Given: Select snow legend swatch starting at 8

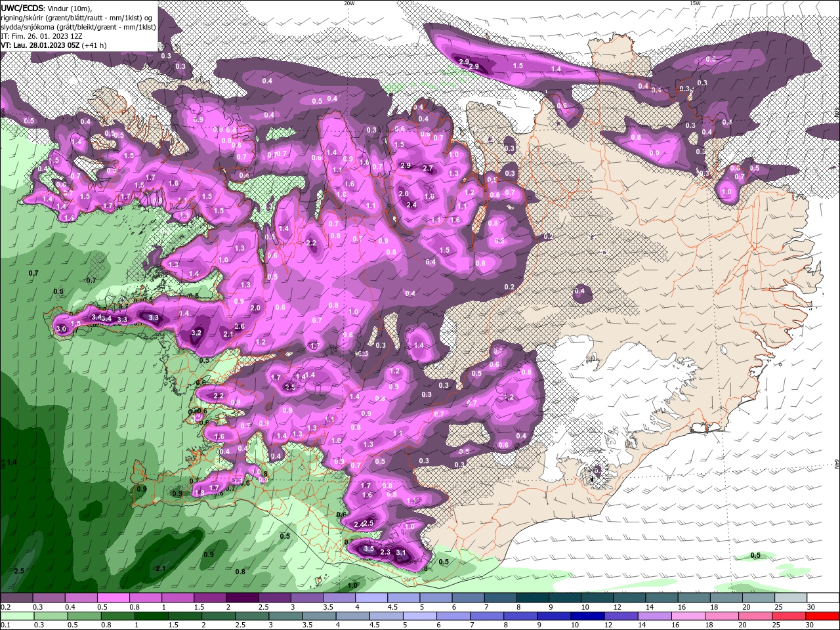Looking at the screenshot, I should tap(532, 598).
